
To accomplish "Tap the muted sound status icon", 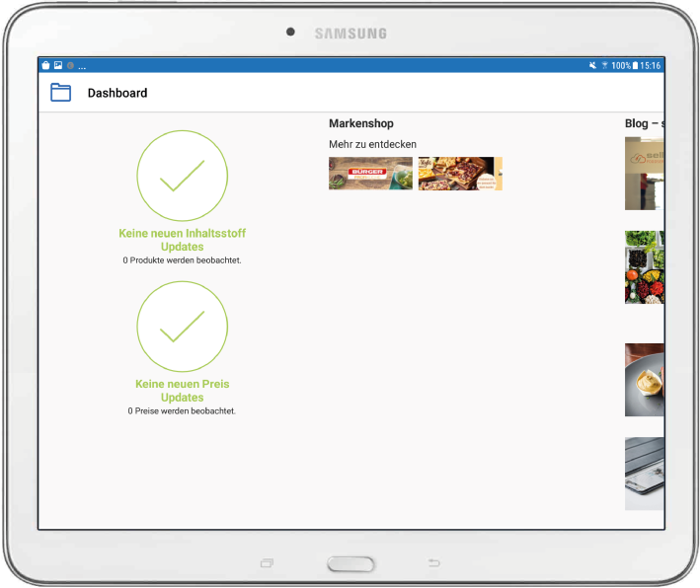I will [x=592, y=65].
